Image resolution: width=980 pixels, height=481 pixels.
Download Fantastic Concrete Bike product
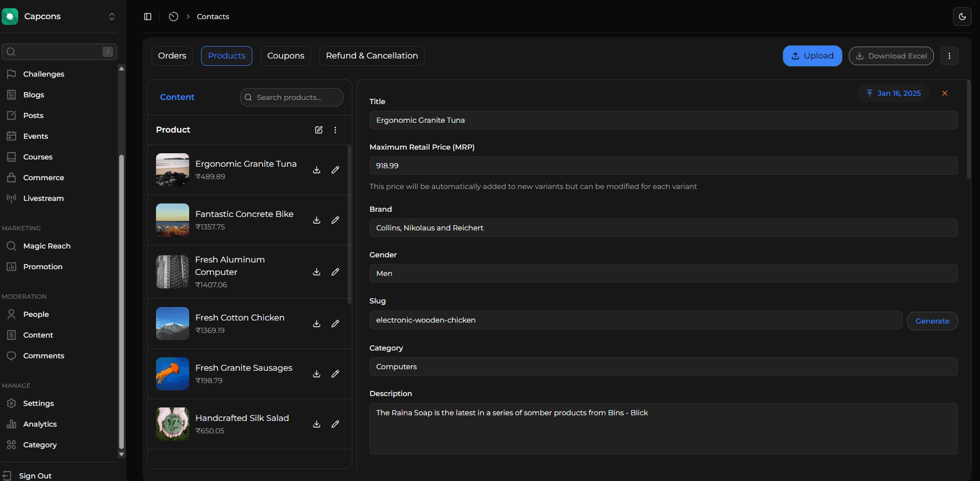(x=317, y=220)
